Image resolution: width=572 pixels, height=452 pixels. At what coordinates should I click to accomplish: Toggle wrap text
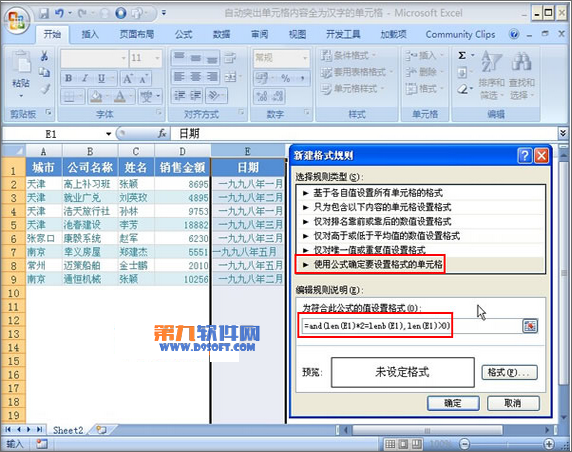point(230,58)
